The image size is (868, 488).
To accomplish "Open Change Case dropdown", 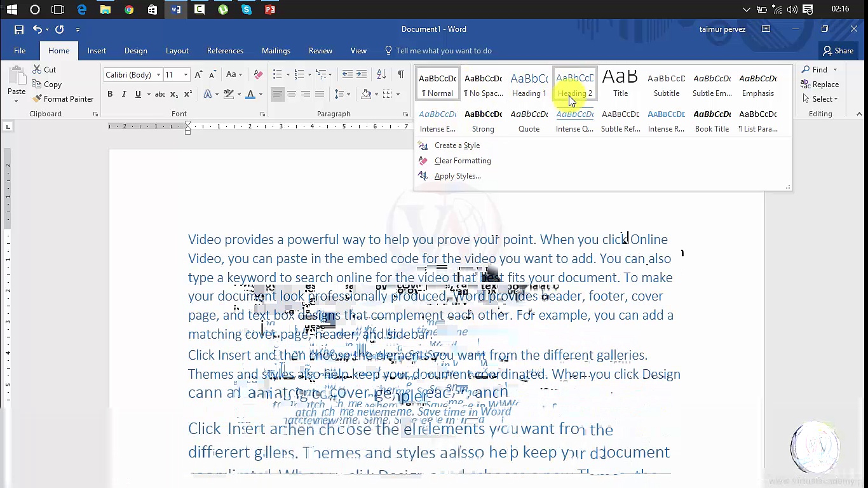I will click(x=233, y=75).
